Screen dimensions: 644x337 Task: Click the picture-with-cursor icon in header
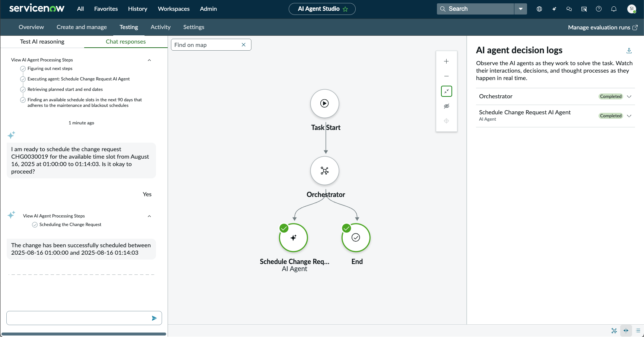(584, 9)
